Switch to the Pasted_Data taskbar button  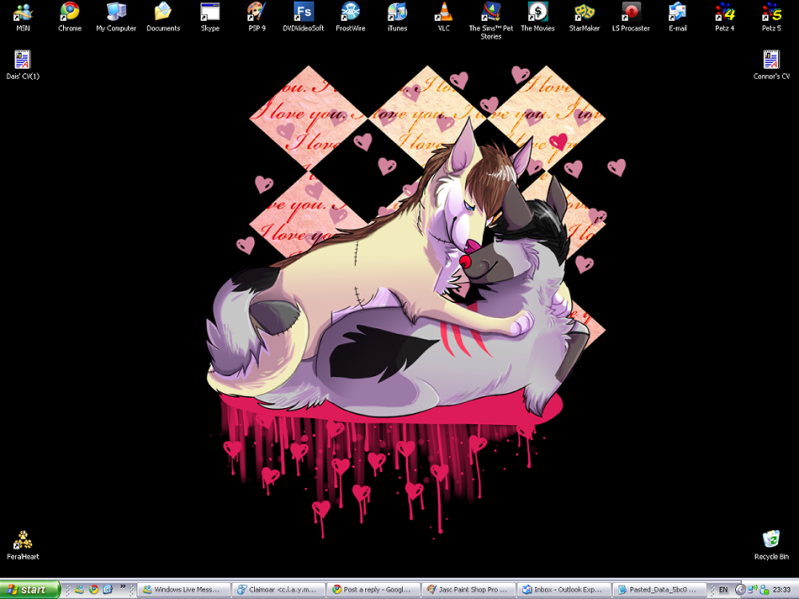point(659,589)
